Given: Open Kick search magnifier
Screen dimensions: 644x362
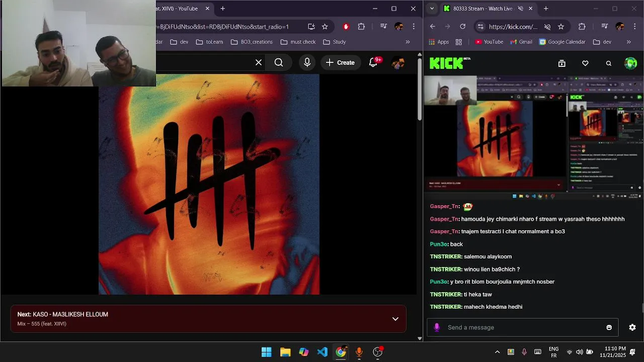Looking at the screenshot, I should pos(609,63).
